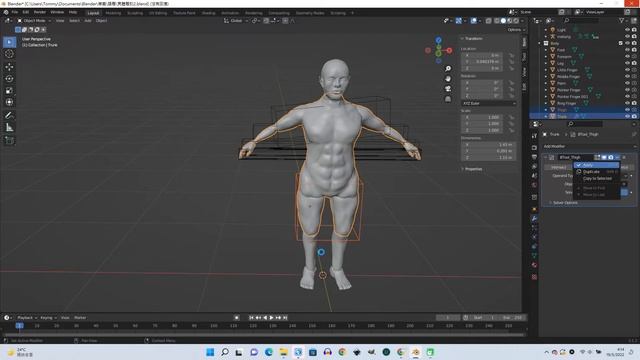The height and width of the screenshot is (360, 640).
Task: Open the Add Modifier dropdown
Action: point(589,146)
